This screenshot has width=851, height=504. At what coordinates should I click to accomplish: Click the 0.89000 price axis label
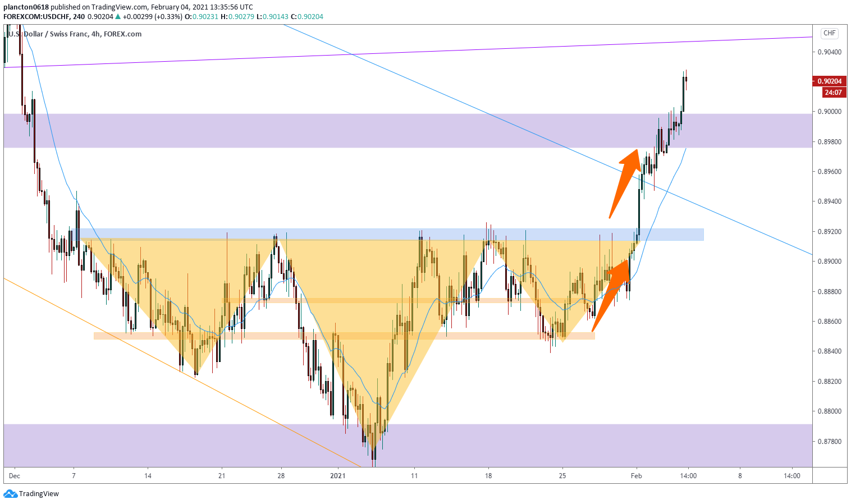829,262
